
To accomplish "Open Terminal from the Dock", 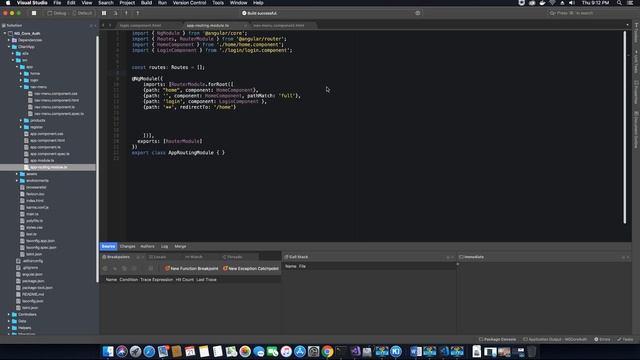I will pyautogui.click(x=341, y=351).
